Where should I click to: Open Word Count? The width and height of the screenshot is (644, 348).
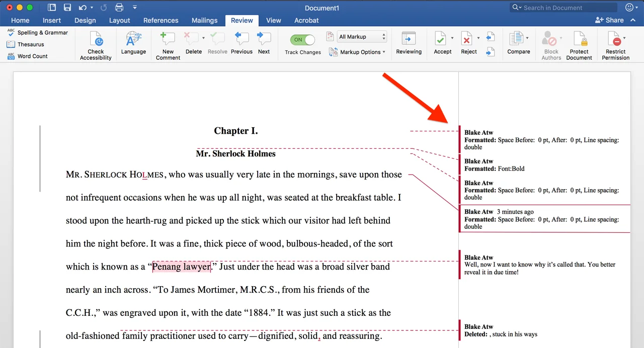32,56
